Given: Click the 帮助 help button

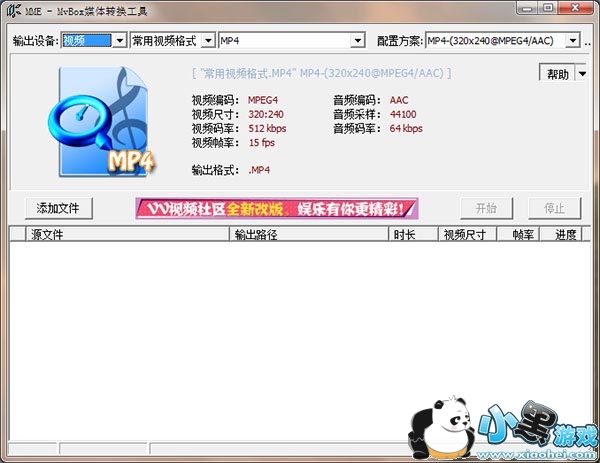Looking at the screenshot, I should point(557,73).
